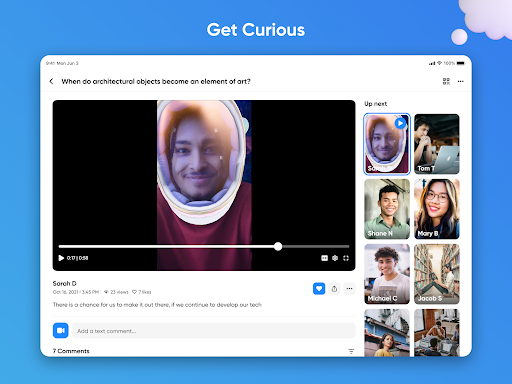Toggle the blue heart like button
Image resolution: width=512 pixels, height=384 pixels.
[x=319, y=289]
